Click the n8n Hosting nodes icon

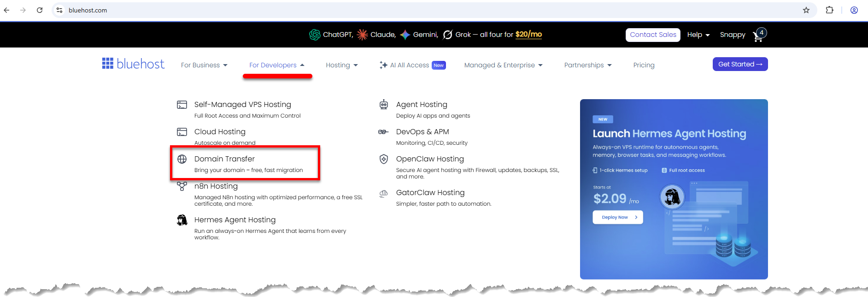(182, 186)
